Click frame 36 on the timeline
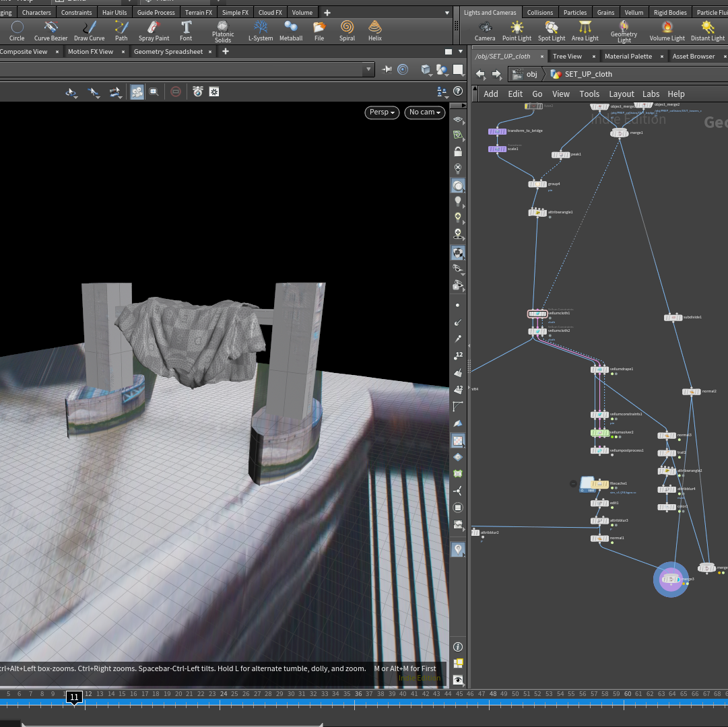Image resolution: width=728 pixels, height=727 pixels. coord(358,694)
